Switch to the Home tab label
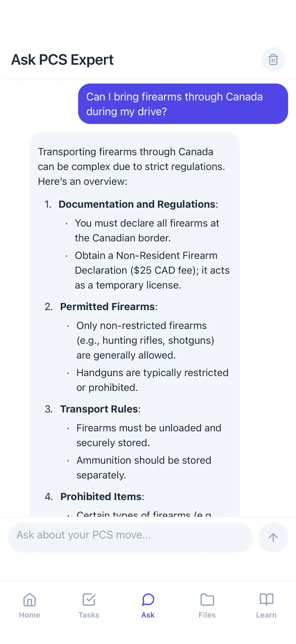Image resolution: width=296 pixels, height=644 pixels. (30, 615)
